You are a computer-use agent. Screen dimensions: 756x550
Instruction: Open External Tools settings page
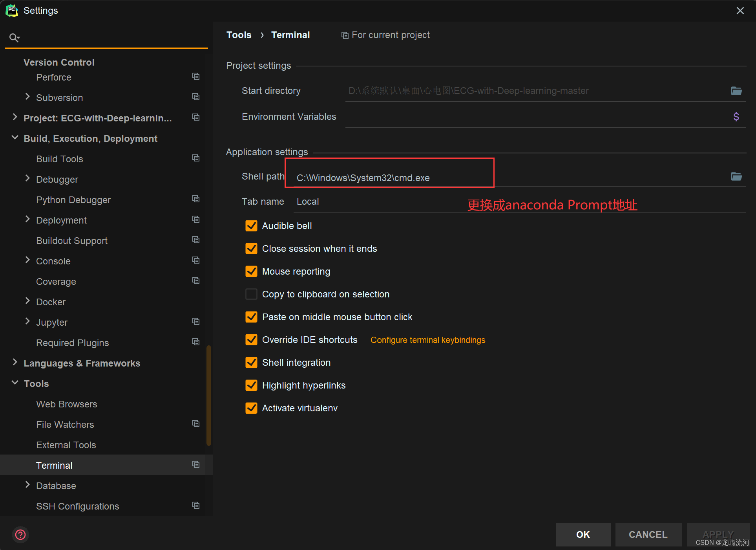coord(66,445)
